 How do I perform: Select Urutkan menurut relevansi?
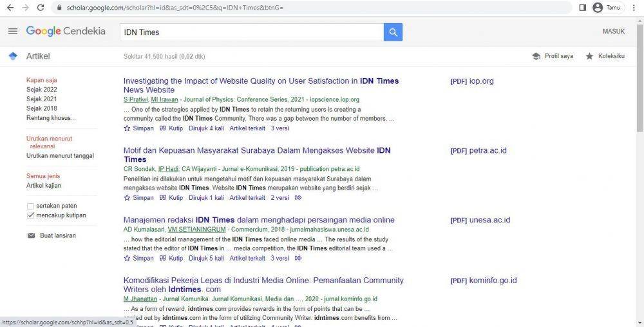(49, 143)
